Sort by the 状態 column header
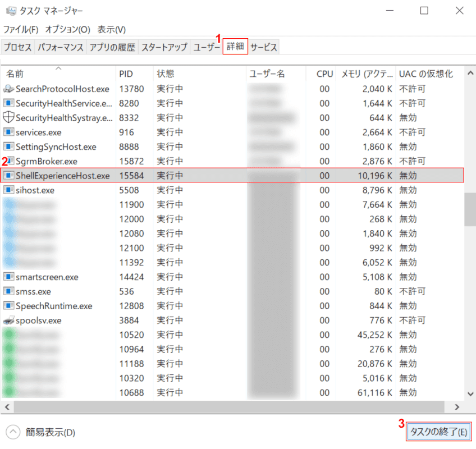This screenshot has height=449, width=476. pyautogui.click(x=199, y=74)
